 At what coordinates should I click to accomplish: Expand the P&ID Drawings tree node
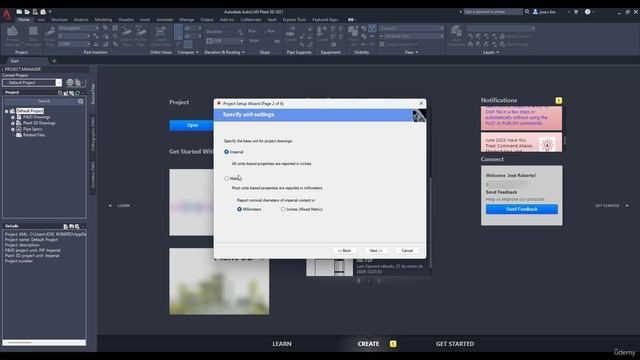tap(13, 117)
